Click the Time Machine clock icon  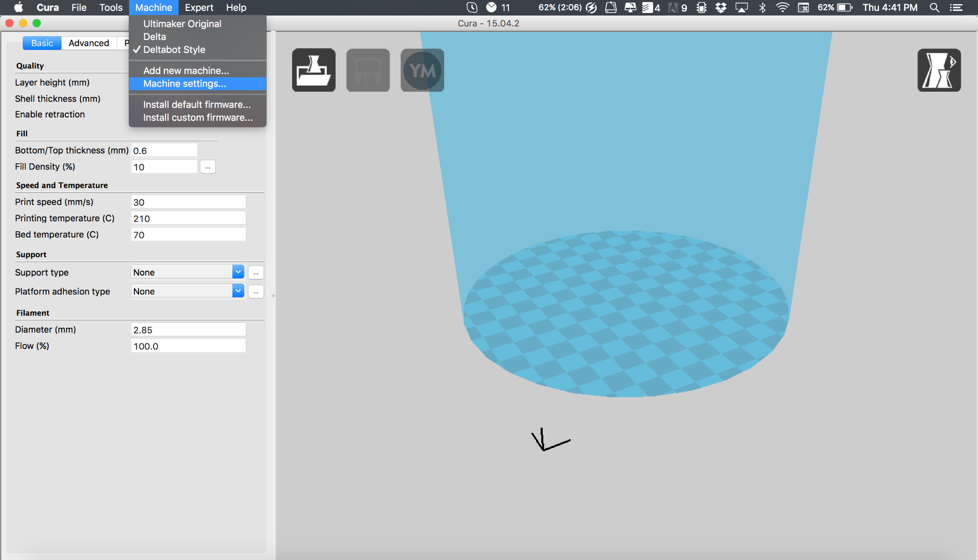pos(472,7)
